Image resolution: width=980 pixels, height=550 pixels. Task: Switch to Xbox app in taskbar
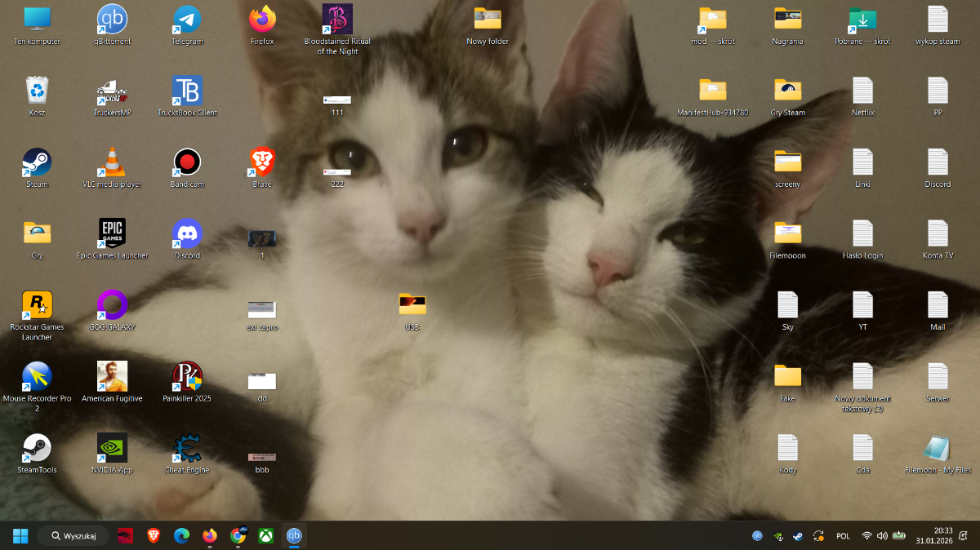click(266, 536)
